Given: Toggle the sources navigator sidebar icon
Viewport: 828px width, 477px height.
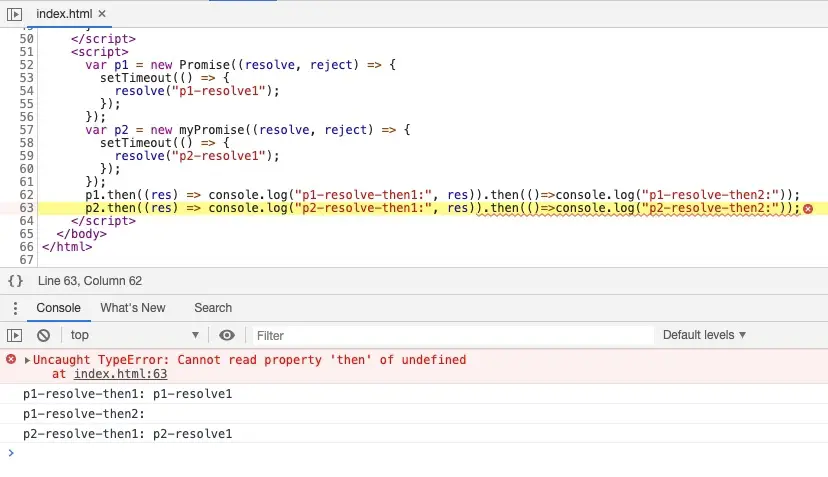Looking at the screenshot, I should point(14,14).
